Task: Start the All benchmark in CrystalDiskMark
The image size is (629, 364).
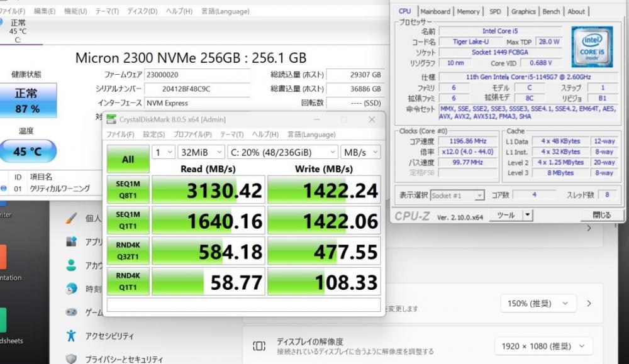Action: [x=128, y=159]
